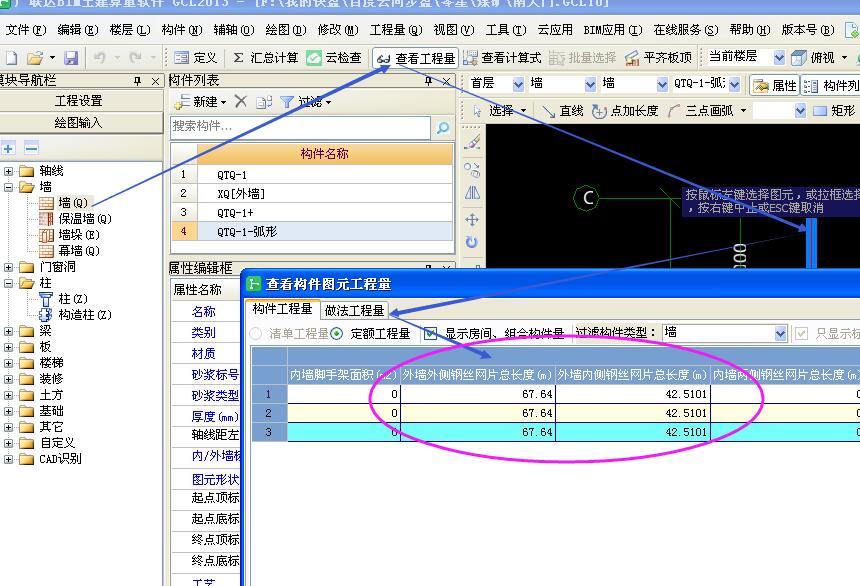Expand 新建 dropdown arrow

coord(224,102)
